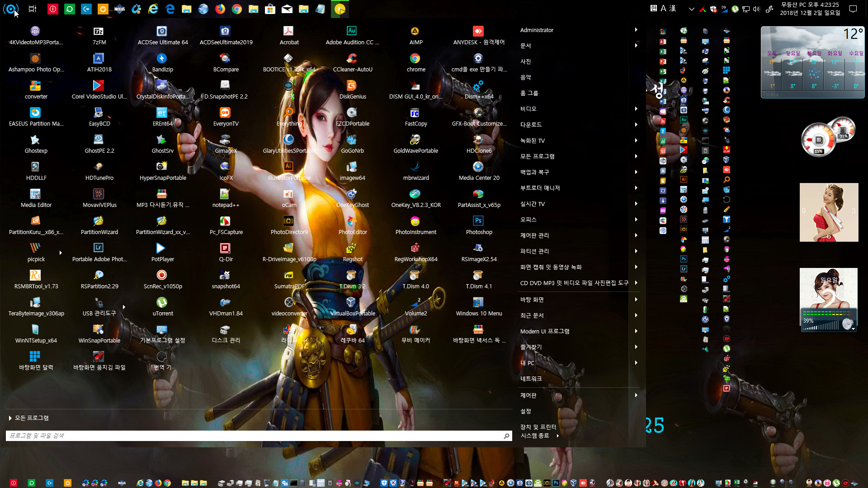The width and height of the screenshot is (868, 488).
Task: Click the search magnifier icon
Action: click(x=506, y=436)
